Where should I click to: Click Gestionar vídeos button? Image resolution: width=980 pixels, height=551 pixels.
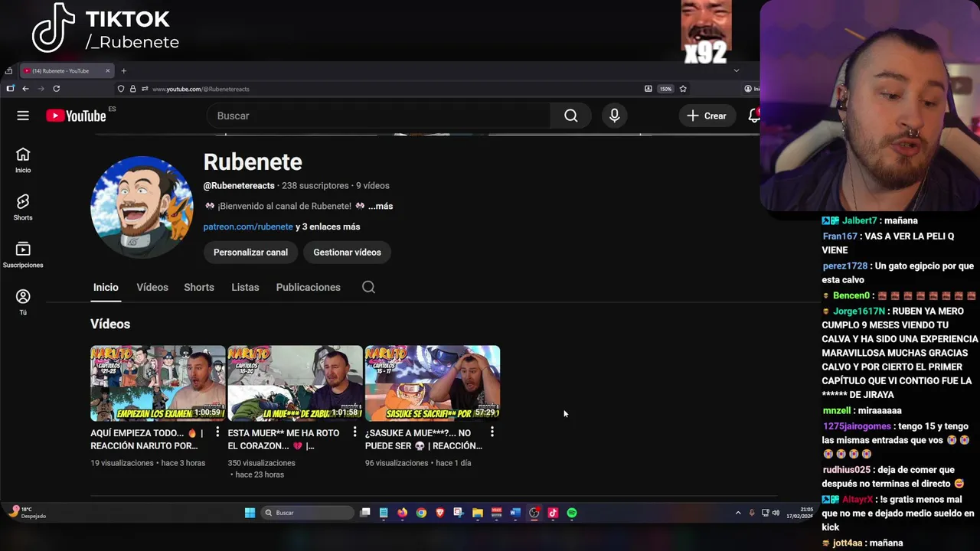tap(347, 253)
